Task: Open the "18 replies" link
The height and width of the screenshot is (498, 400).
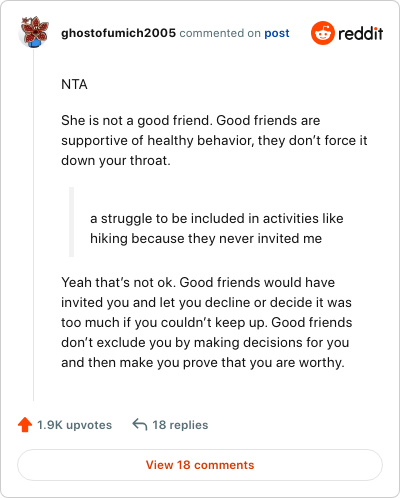Action: (x=180, y=425)
